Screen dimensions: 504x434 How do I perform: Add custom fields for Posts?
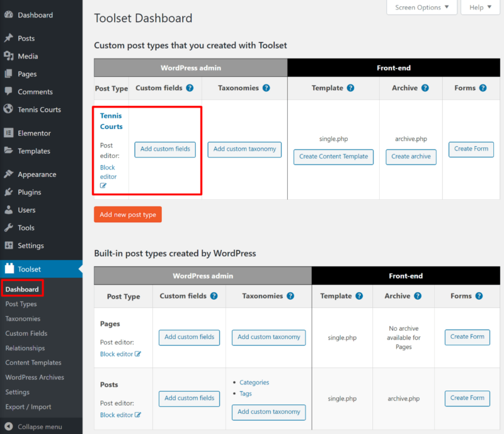tap(190, 398)
